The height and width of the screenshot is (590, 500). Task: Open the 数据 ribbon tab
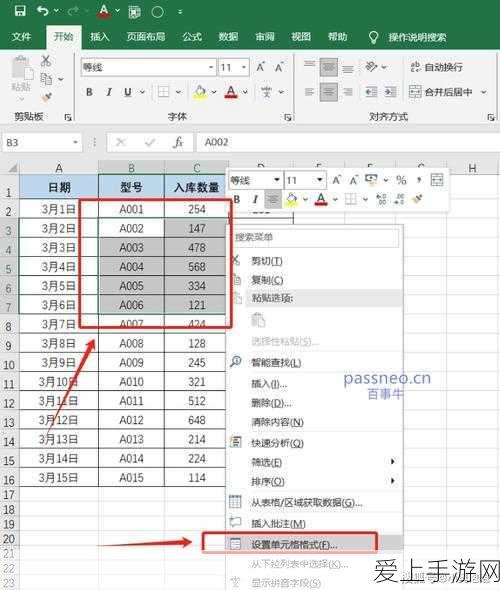[x=228, y=37]
